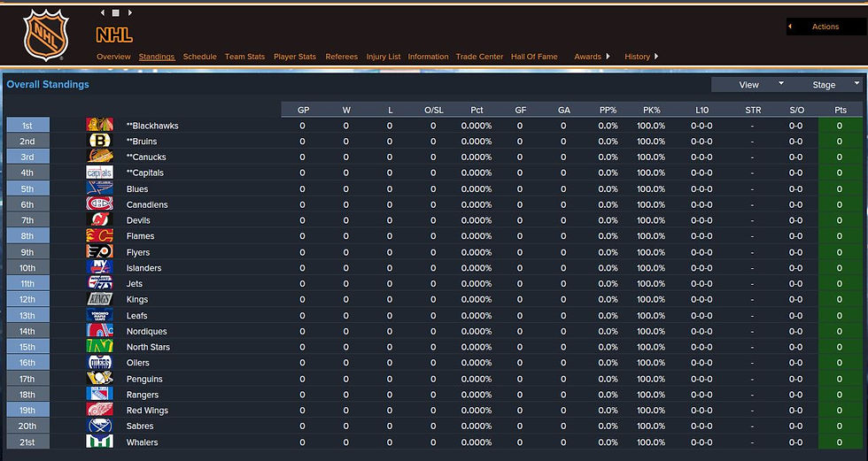Viewport: 868px width, 461px height.
Task: Go forward with the right arrow
Action: pos(130,12)
